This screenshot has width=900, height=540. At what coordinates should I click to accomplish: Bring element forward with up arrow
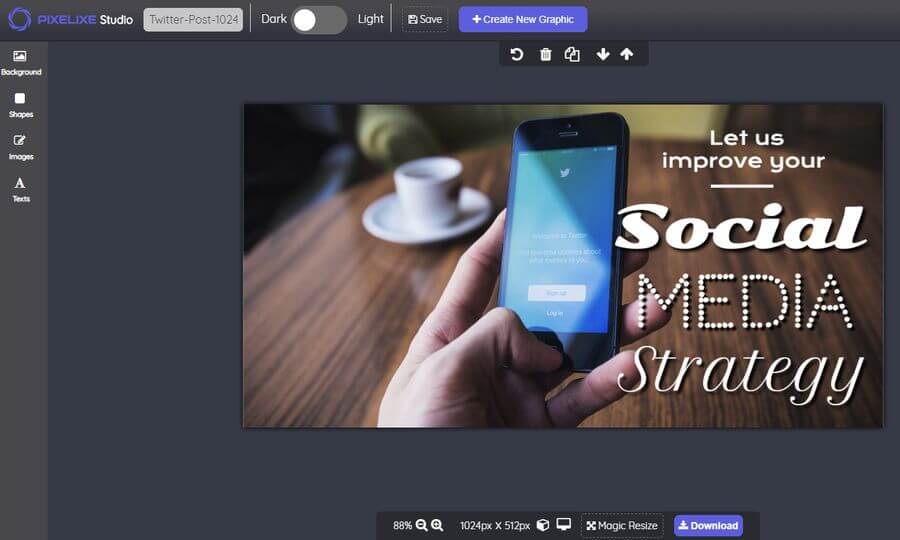point(627,55)
